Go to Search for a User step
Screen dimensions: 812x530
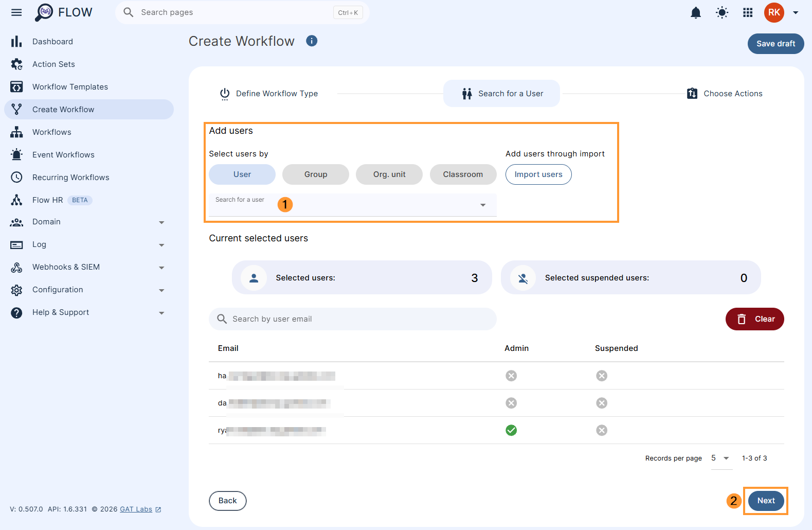501,93
